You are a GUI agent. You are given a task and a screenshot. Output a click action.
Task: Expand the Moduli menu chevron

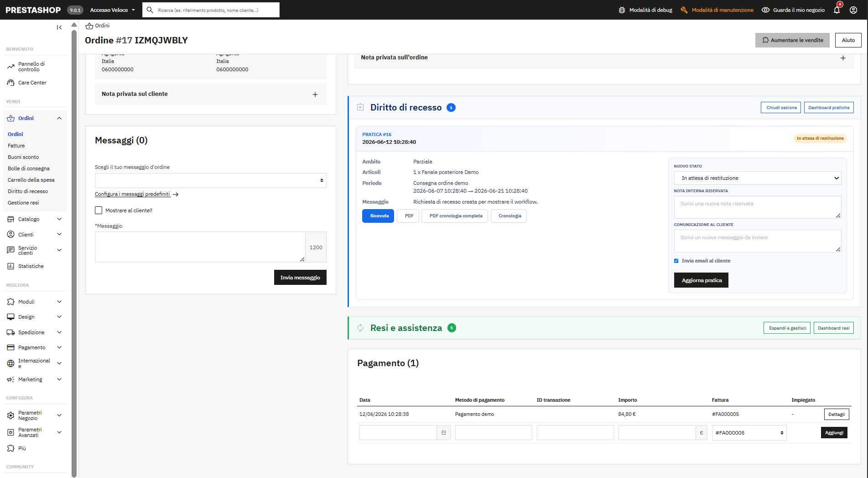pyautogui.click(x=59, y=302)
